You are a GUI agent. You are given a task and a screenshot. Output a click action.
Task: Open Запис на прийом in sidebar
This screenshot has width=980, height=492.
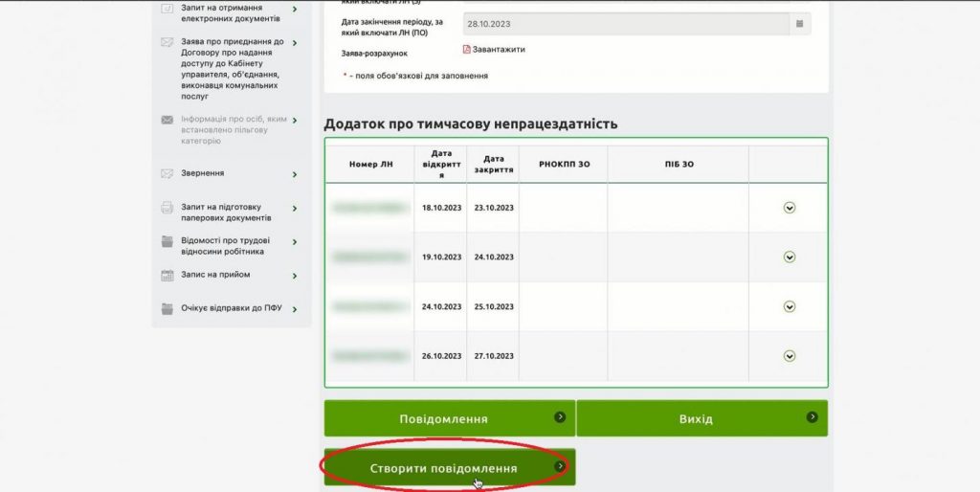[x=215, y=275]
